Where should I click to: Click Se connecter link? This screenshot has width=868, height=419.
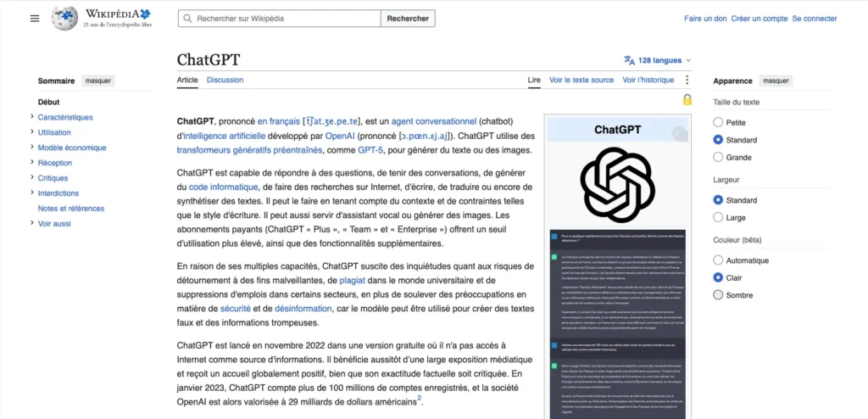click(x=815, y=19)
